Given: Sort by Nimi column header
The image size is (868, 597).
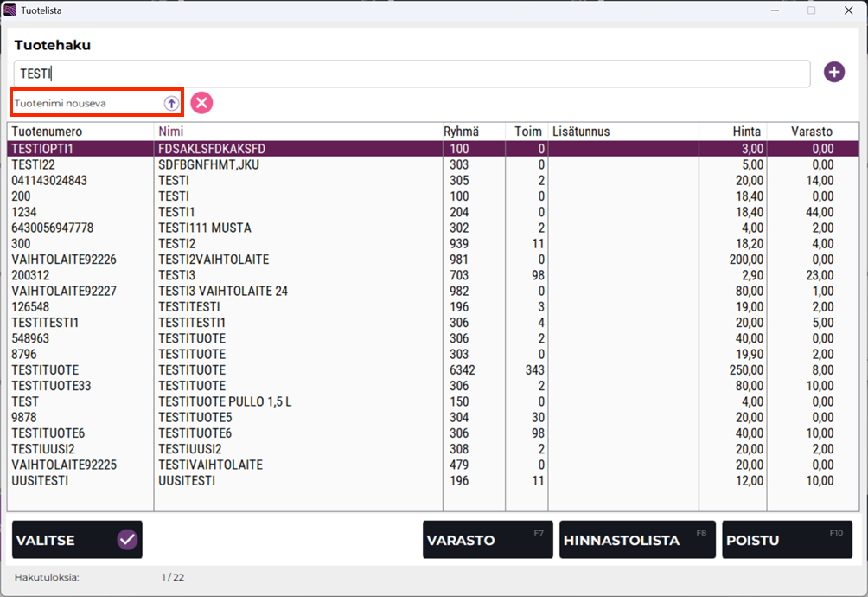Looking at the screenshot, I should pyautogui.click(x=171, y=132).
